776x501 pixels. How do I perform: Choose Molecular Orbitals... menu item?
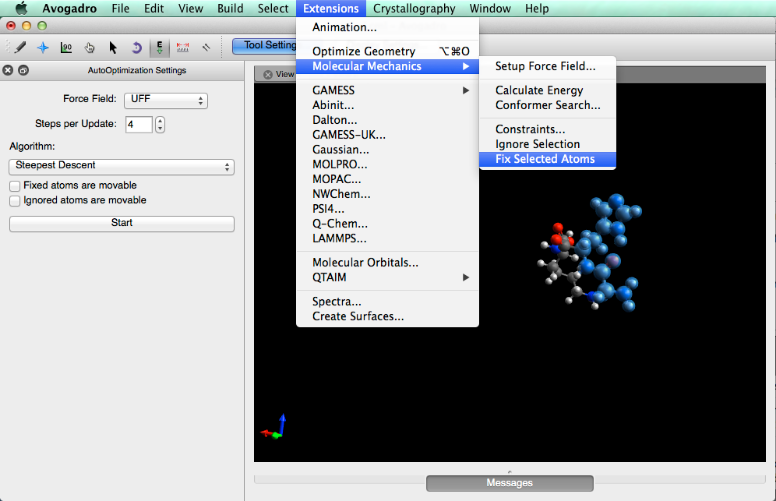(388, 262)
